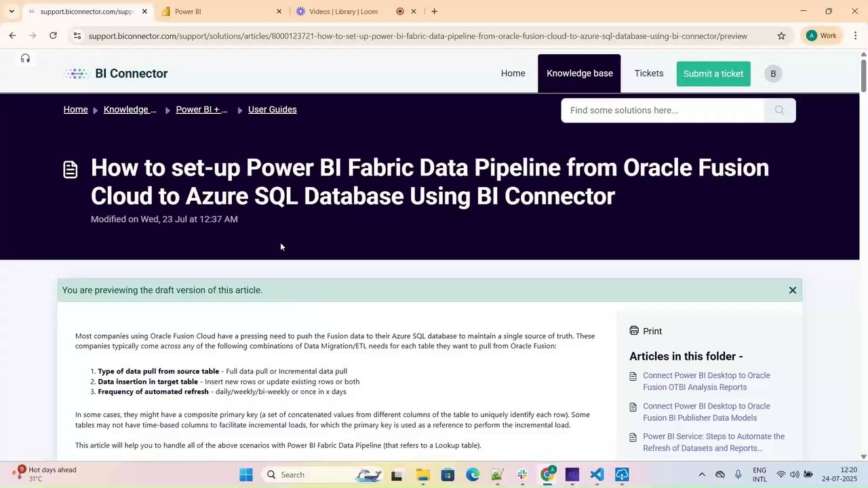
Task: Open the tab search dropdown arrow
Action: click(11, 12)
